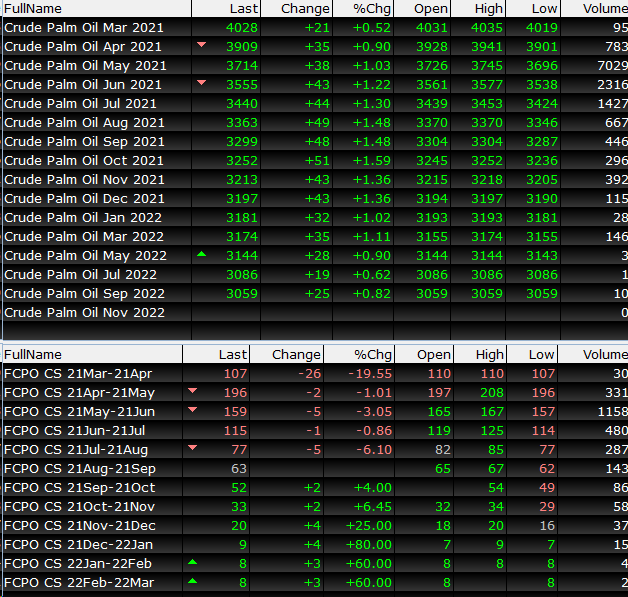628x597 pixels.
Task: Select the FCPO CS 21Aug-21Sep spread
Action: click(x=80, y=468)
